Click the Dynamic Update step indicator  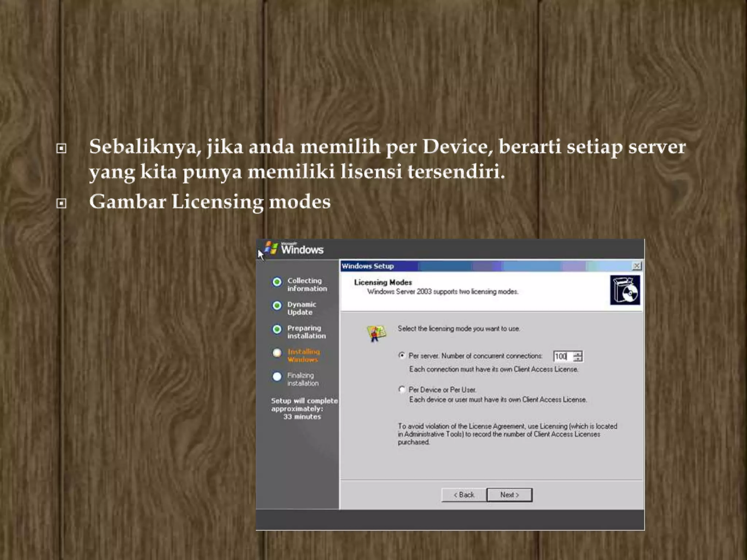click(x=277, y=306)
